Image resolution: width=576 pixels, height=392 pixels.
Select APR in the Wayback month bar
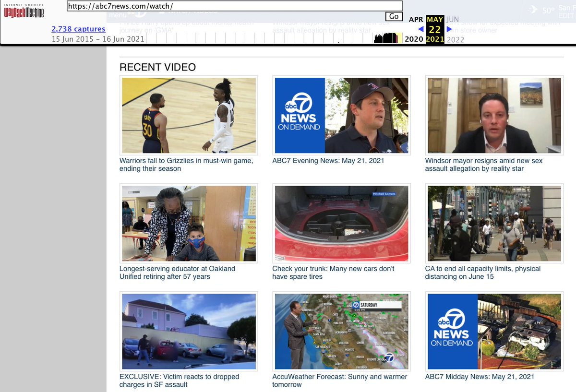click(x=416, y=20)
